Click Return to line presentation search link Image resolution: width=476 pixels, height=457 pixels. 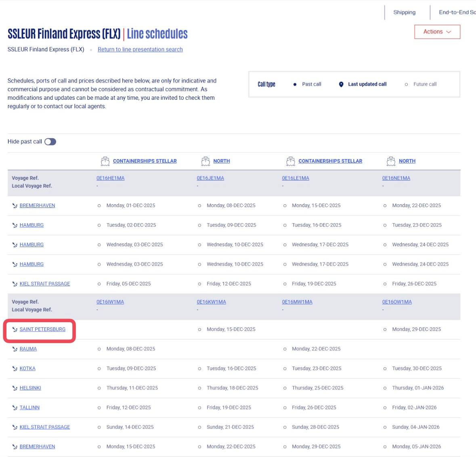coord(140,50)
